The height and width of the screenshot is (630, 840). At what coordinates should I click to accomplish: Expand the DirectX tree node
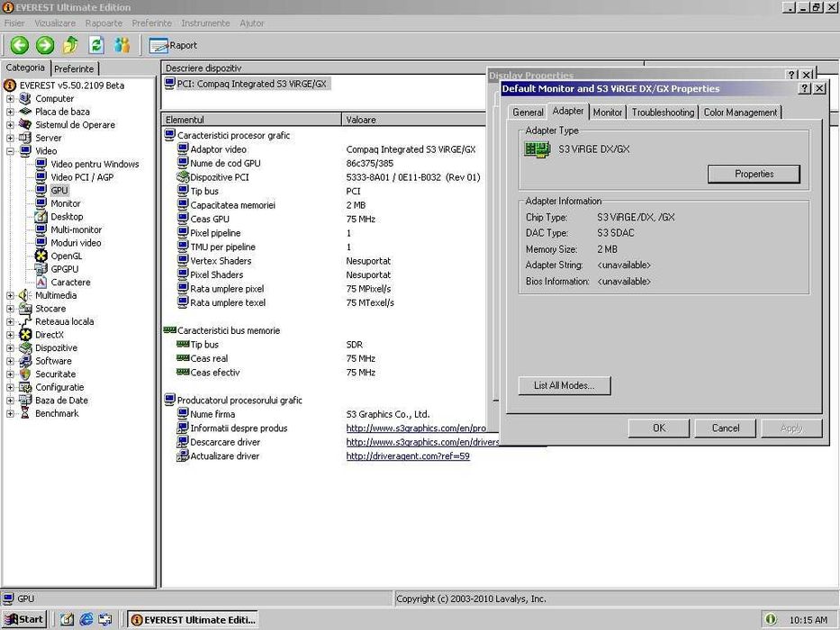pos(10,335)
